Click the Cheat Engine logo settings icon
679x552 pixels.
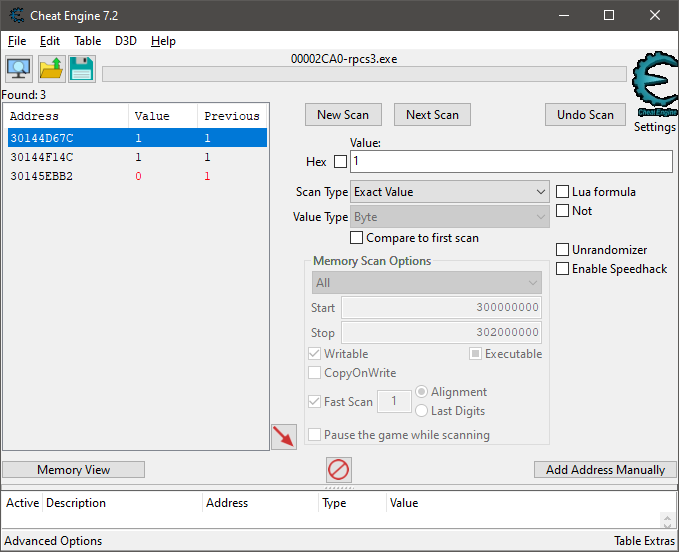coord(655,84)
